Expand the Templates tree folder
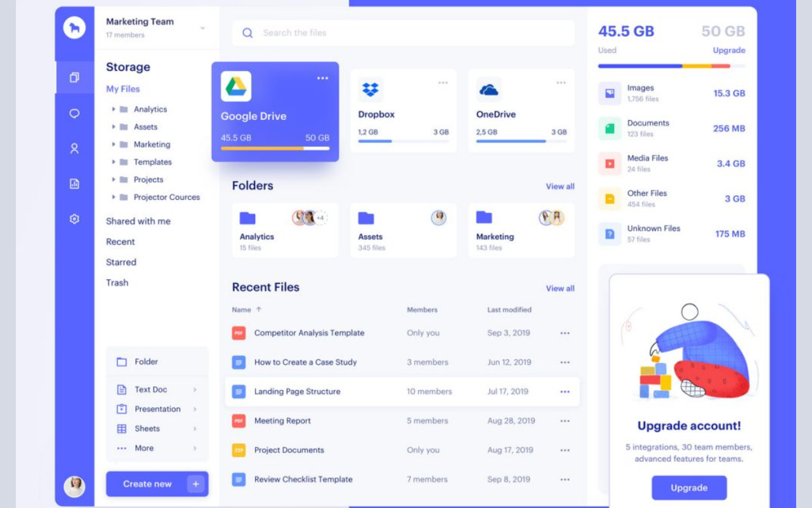This screenshot has height=508, width=812. pos(114,162)
